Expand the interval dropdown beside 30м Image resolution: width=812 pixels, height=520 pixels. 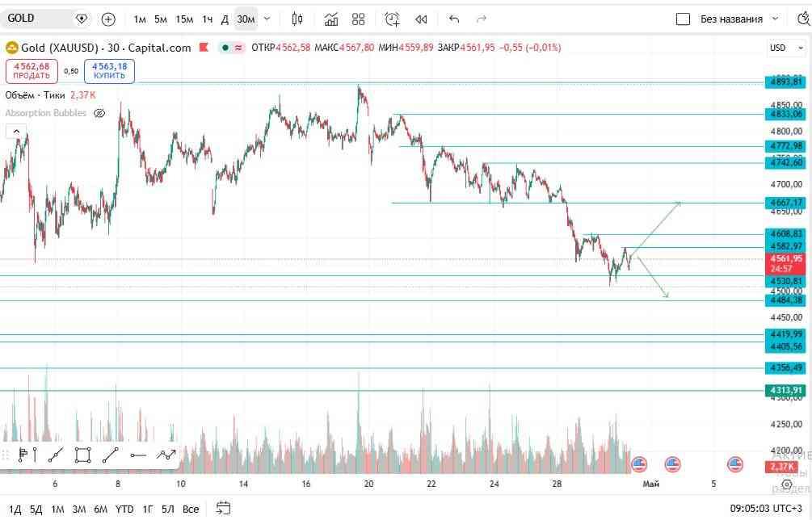(267, 19)
